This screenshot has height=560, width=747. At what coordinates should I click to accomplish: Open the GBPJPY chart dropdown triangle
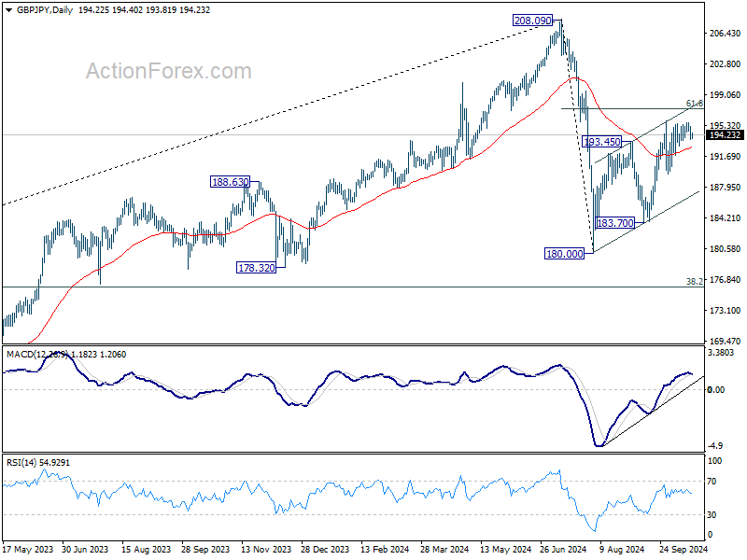[9, 10]
